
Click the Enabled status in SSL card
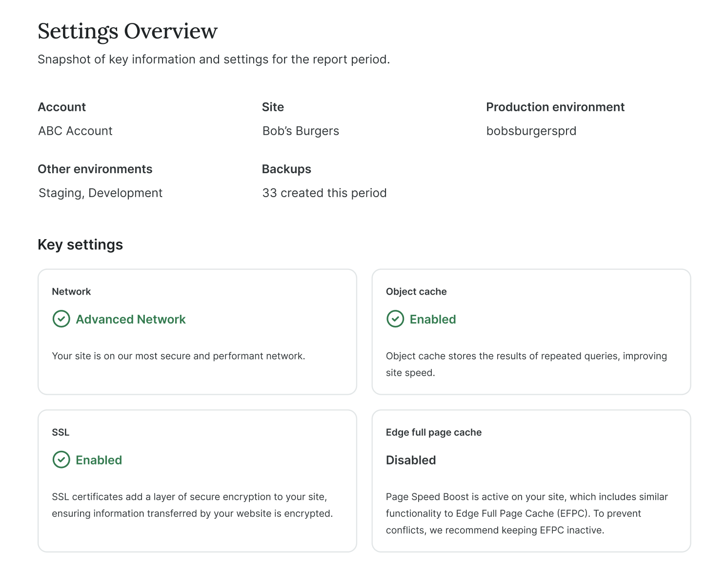pos(99,460)
